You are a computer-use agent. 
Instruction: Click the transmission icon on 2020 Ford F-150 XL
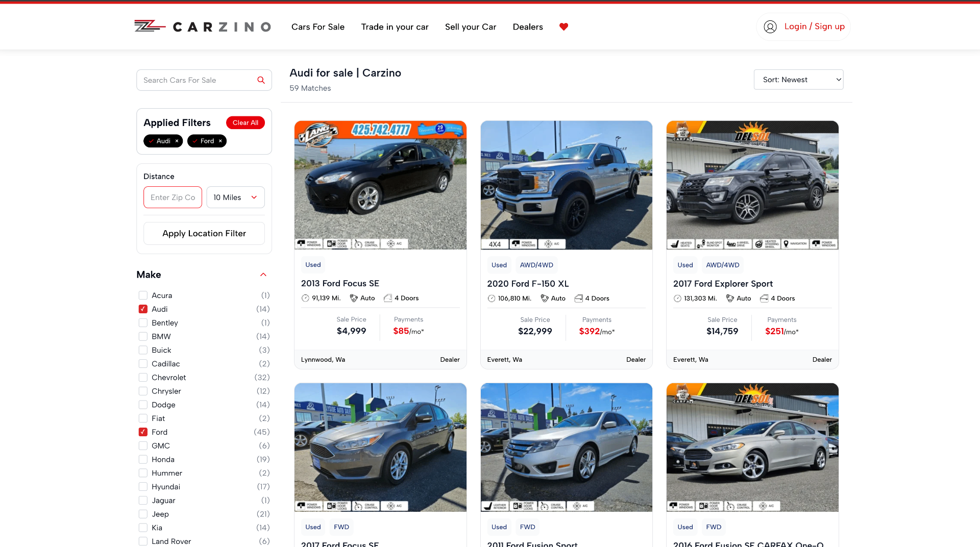(x=545, y=299)
